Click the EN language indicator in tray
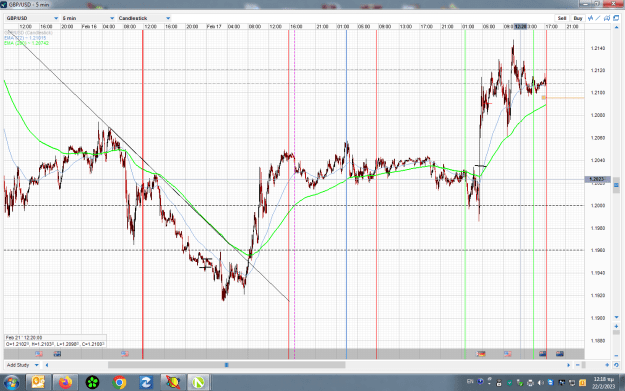 point(470,382)
